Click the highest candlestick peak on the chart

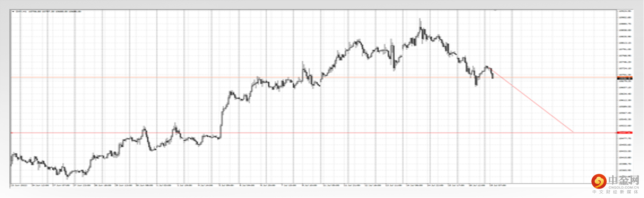(x=420, y=22)
